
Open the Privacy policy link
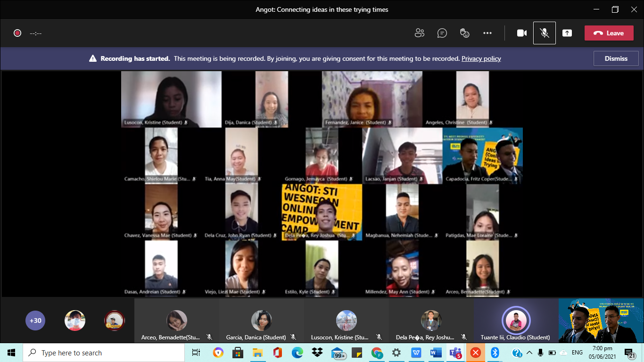(x=481, y=58)
